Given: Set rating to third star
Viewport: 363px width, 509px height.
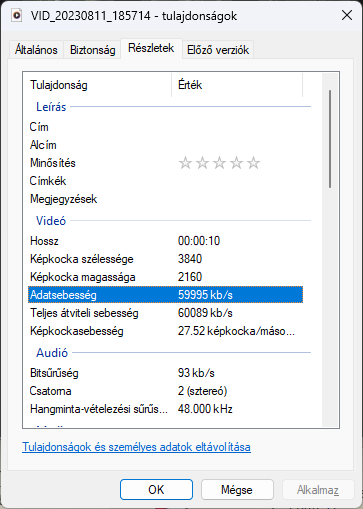Looking at the screenshot, I should click(219, 163).
